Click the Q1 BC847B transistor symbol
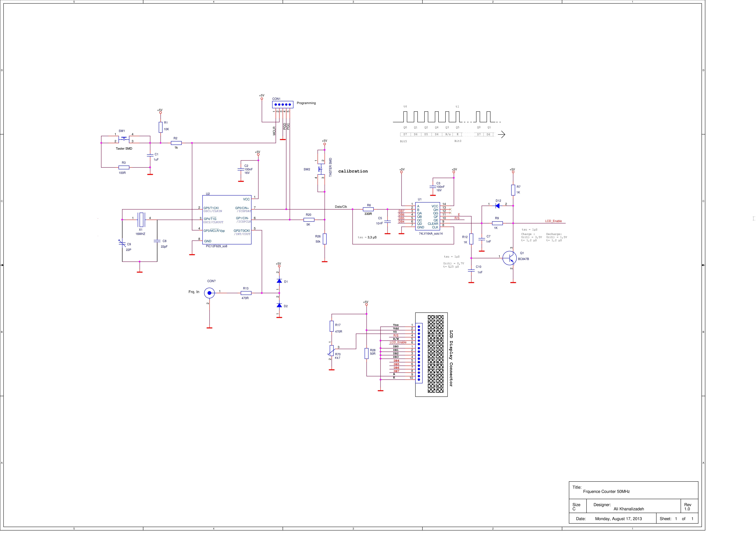The image size is (756, 534). point(510,258)
